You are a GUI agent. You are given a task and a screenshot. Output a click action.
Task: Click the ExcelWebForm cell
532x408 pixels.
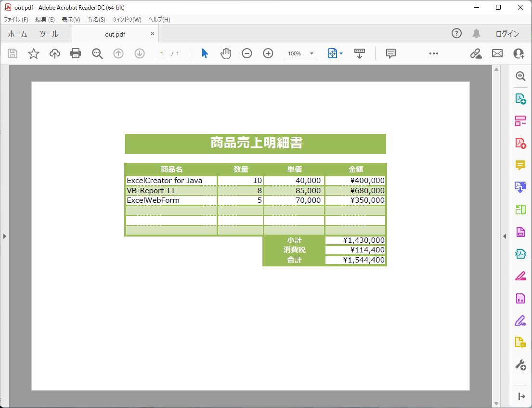171,200
